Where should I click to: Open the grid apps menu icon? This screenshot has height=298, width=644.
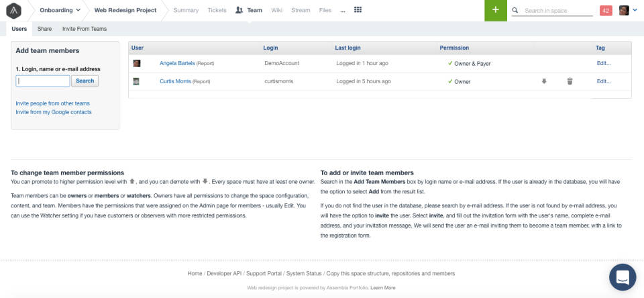[x=358, y=10]
